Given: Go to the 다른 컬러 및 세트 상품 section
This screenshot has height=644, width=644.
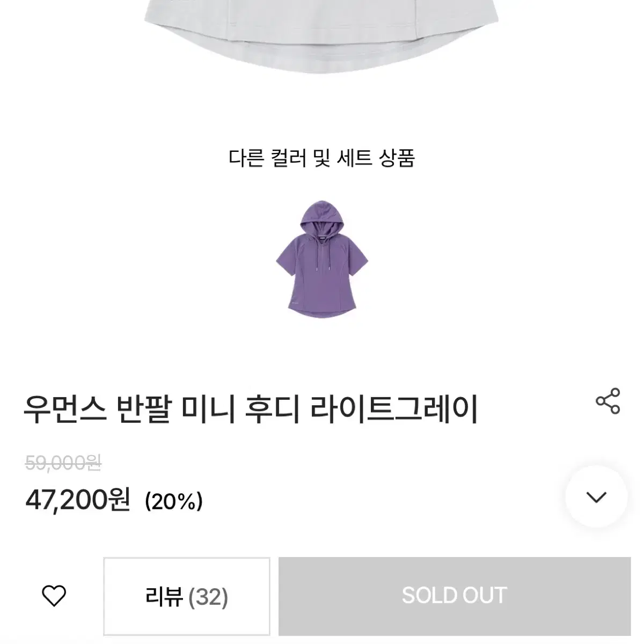Looking at the screenshot, I should point(322,157).
